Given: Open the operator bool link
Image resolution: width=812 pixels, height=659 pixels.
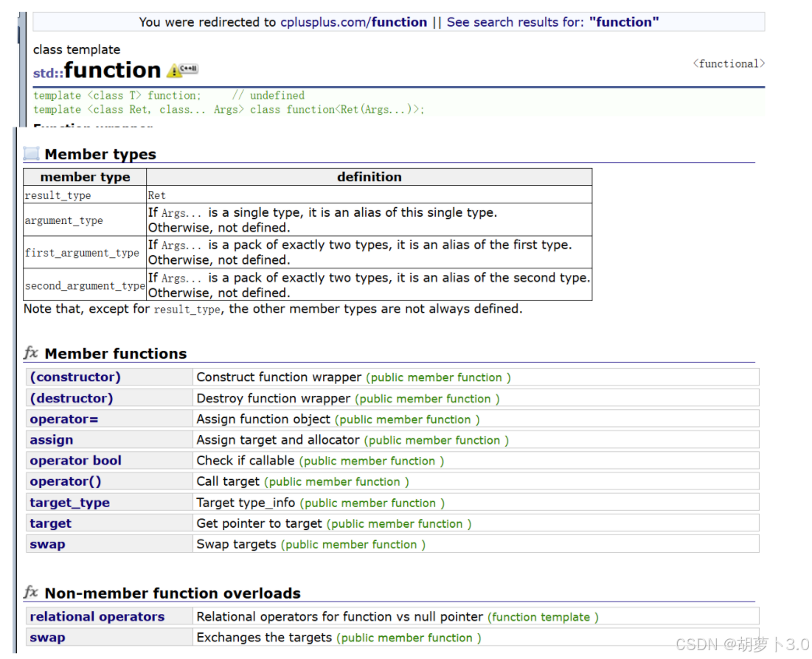Looking at the screenshot, I should 76,461.
